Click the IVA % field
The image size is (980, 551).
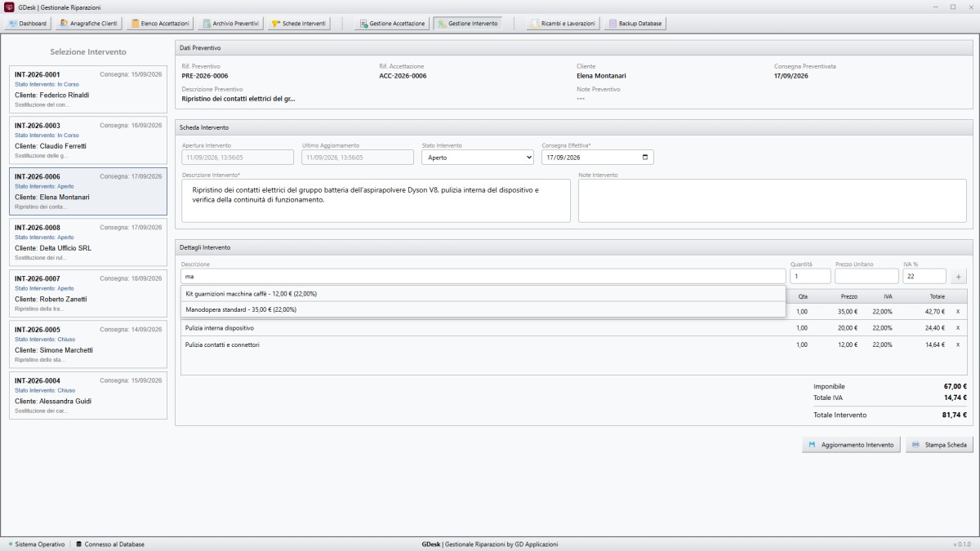pos(924,277)
